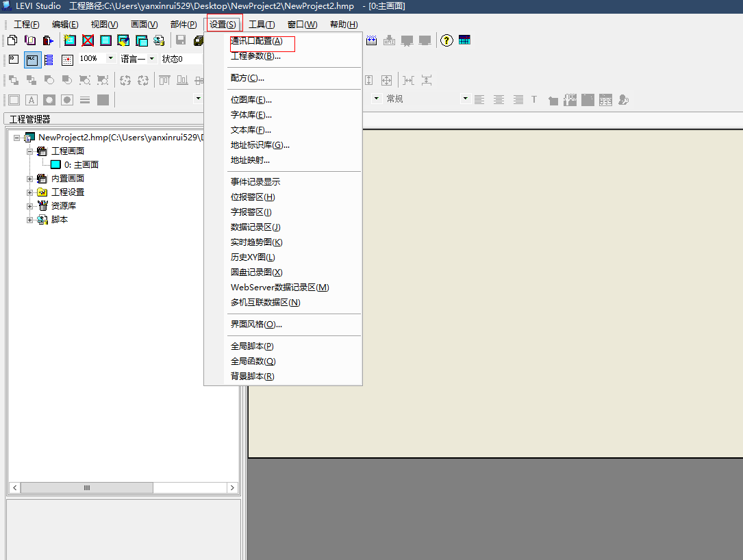Click the Align Left text icon
Screen dimensions: 743x560
pyautogui.click(x=479, y=99)
